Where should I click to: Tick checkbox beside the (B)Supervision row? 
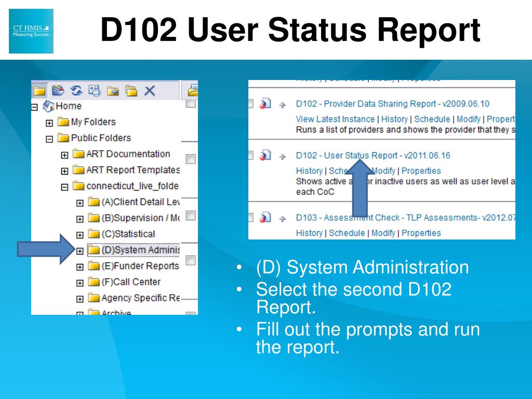pos(191,216)
